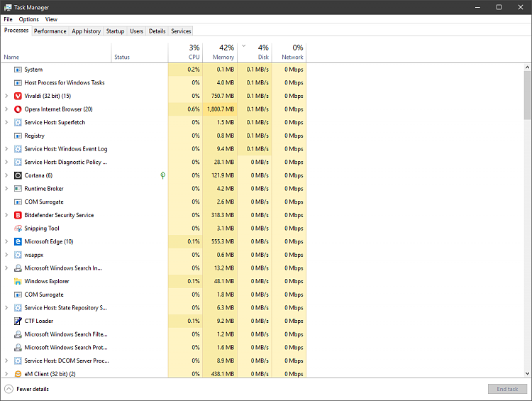This screenshot has width=532, height=401.
Task: Expand the Microsoft Edge (10) group
Action: point(6,242)
